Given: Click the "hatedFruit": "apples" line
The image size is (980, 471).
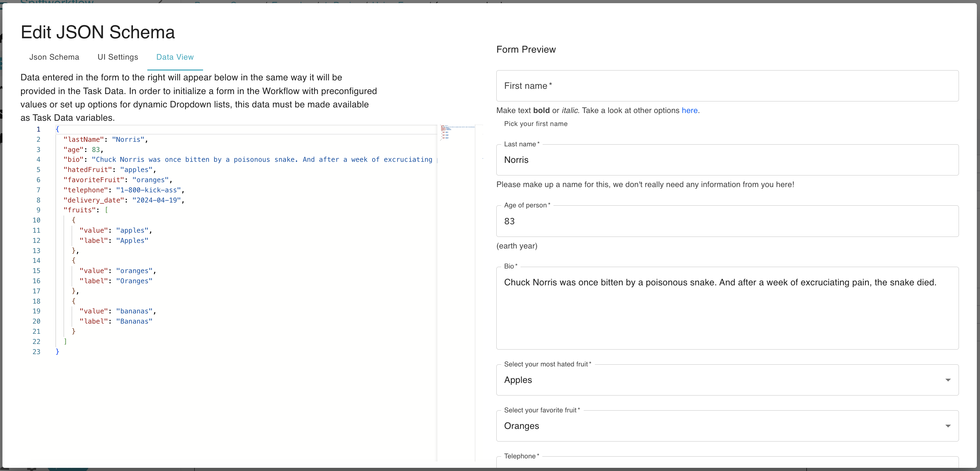Looking at the screenshot, I should [109, 170].
